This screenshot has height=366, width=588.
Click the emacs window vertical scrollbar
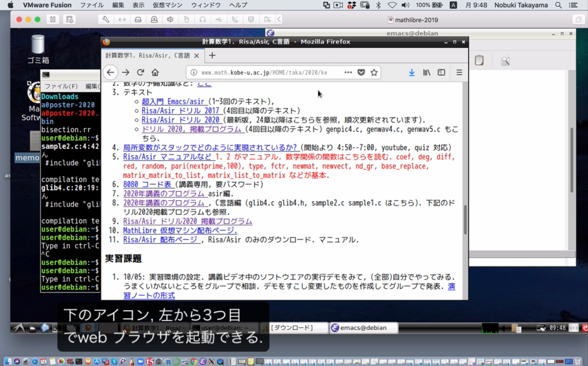point(572,160)
